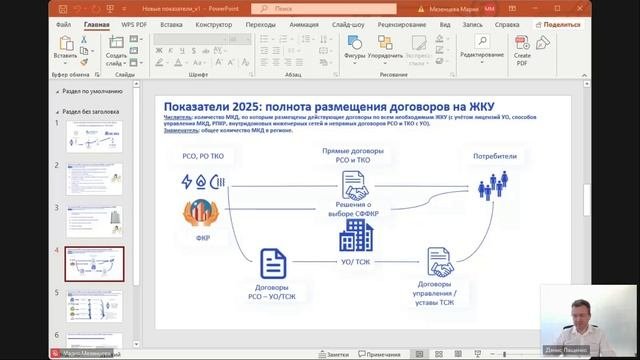Click the scissors Cut icon
This screenshot has height=360, width=640.
coord(84,40)
